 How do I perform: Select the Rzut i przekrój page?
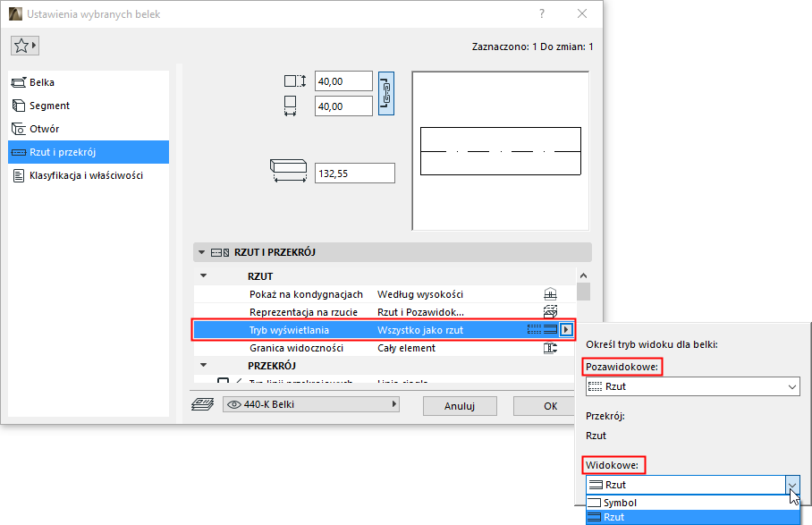click(89, 152)
